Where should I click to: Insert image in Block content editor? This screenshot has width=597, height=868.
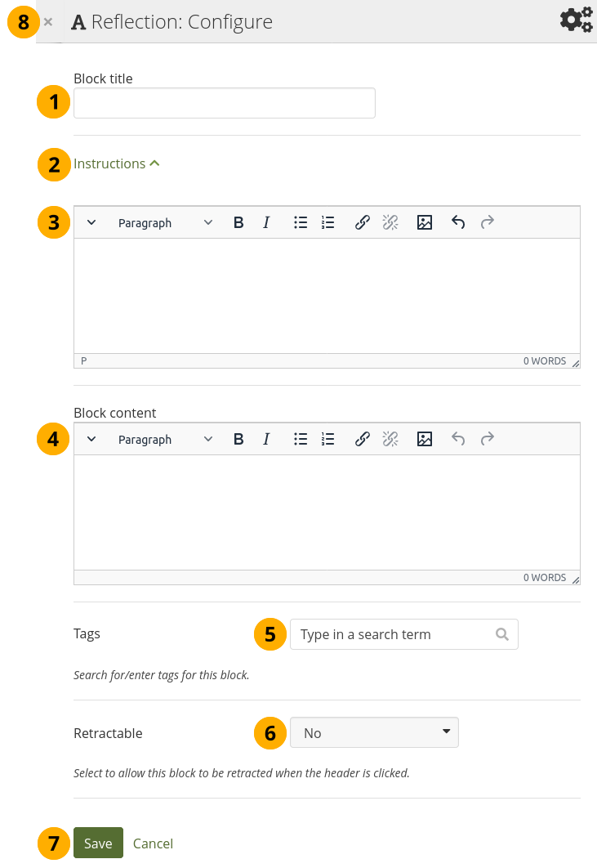(425, 439)
